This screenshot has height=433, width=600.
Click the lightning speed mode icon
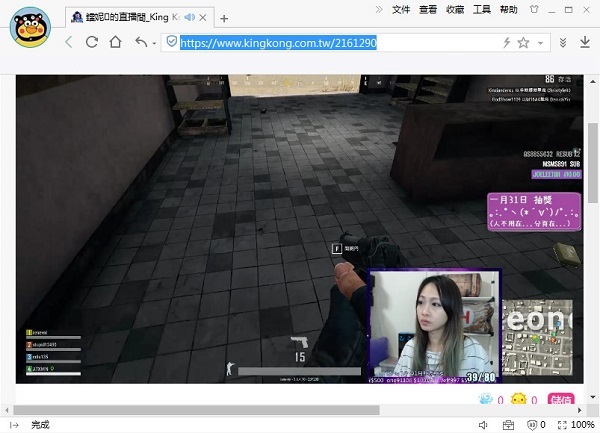(506, 43)
